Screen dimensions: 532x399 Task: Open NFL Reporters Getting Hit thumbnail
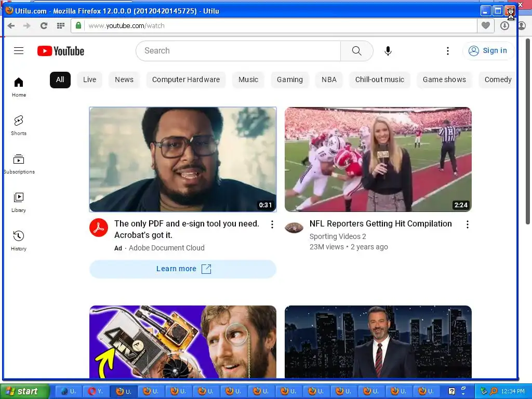(378, 159)
